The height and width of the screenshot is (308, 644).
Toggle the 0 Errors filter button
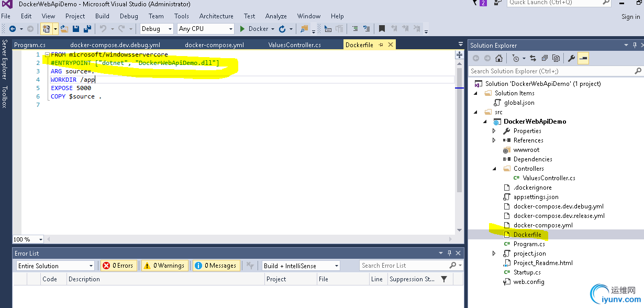pos(119,266)
